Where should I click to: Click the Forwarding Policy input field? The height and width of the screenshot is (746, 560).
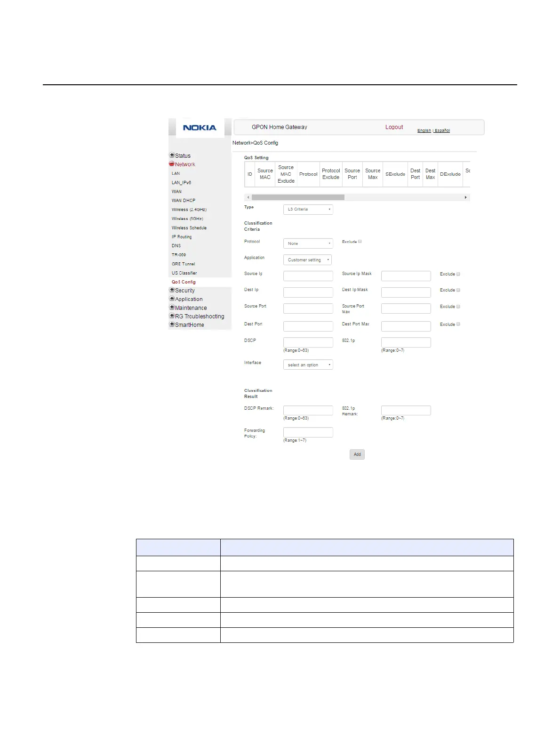(x=308, y=432)
